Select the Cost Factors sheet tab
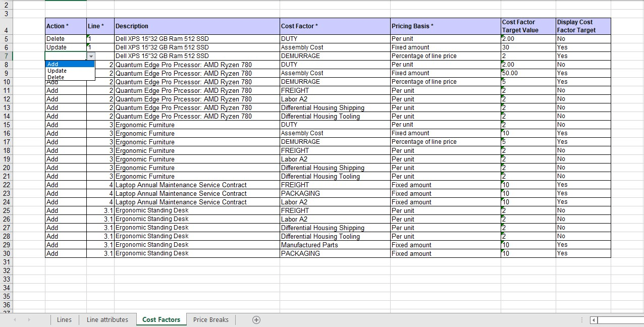 point(161,319)
